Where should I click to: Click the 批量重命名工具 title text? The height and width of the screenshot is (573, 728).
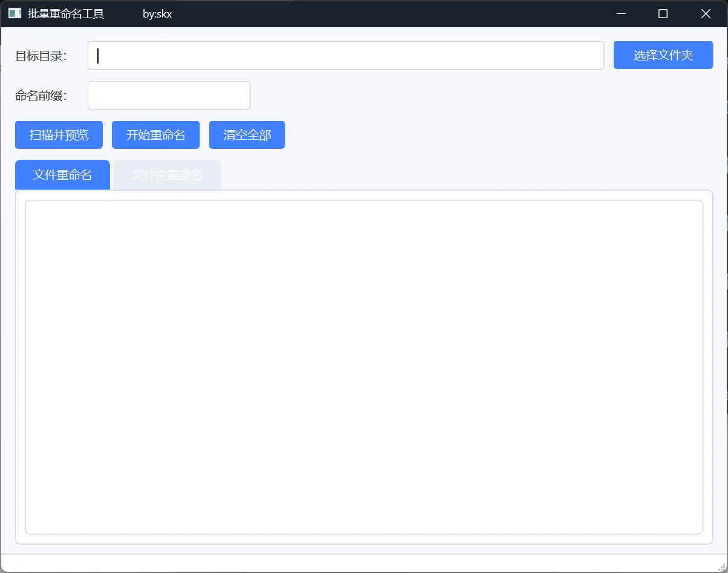(x=66, y=13)
